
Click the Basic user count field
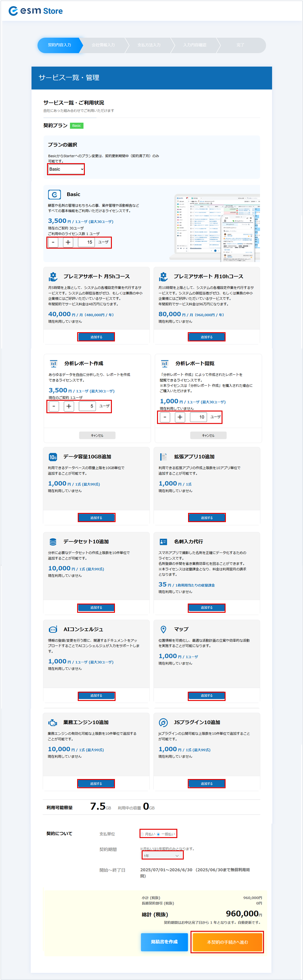pyautogui.click(x=86, y=242)
